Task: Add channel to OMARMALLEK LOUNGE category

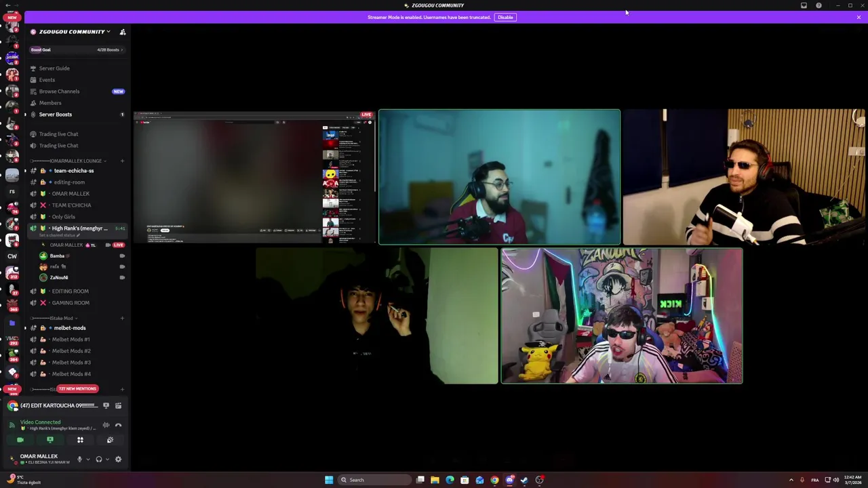Action: coord(123,161)
